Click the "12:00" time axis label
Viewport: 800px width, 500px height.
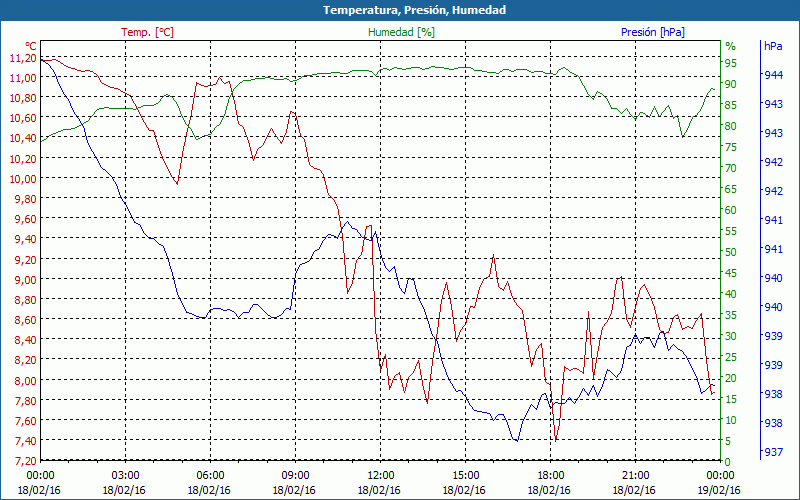pyautogui.click(x=380, y=476)
